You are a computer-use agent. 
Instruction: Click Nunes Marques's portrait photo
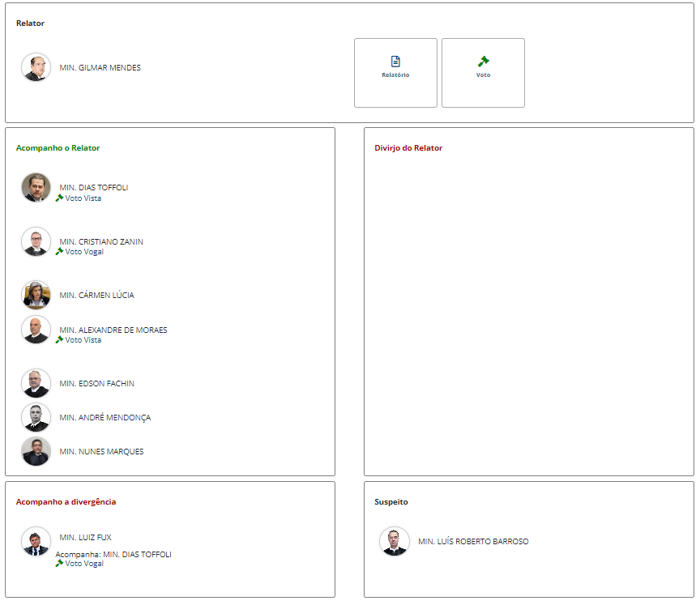tap(36, 451)
